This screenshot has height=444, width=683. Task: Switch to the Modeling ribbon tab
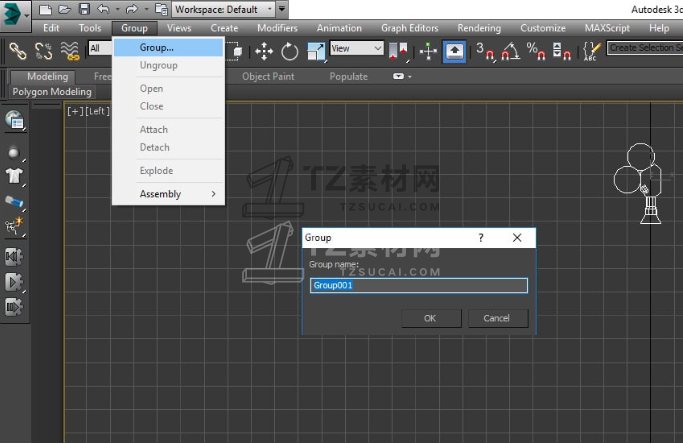[43, 77]
